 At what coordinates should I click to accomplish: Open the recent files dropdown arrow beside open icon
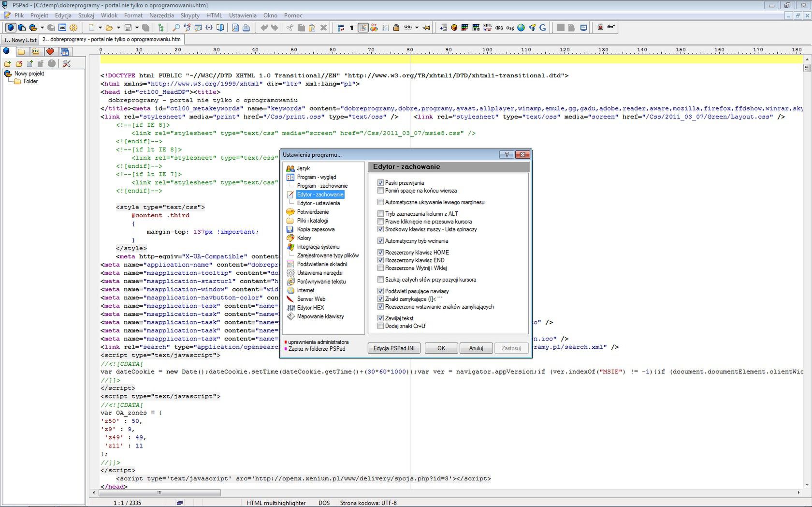point(118,28)
